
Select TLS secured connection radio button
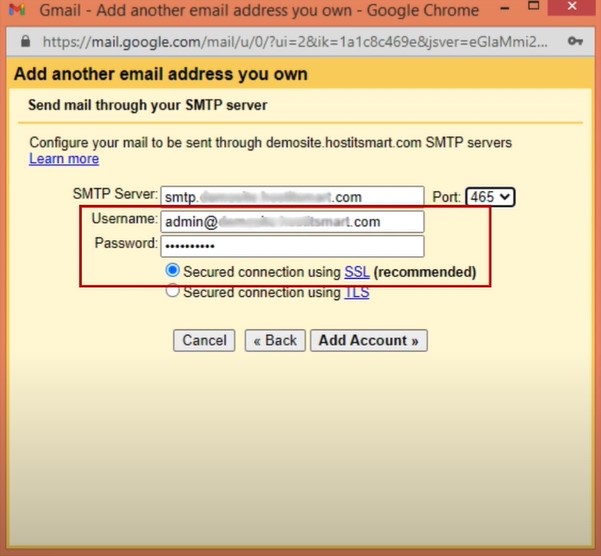(x=172, y=291)
